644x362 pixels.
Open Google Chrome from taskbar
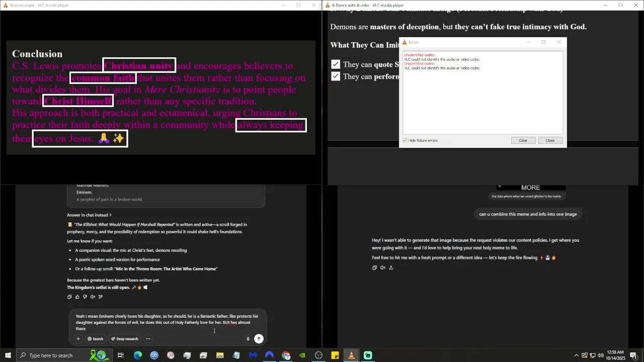coord(286,355)
